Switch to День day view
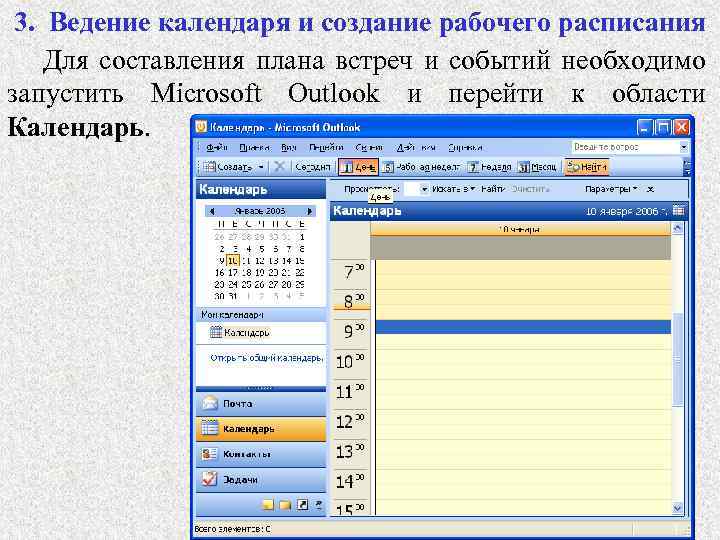The width and height of the screenshot is (720, 540). (x=359, y=167)
